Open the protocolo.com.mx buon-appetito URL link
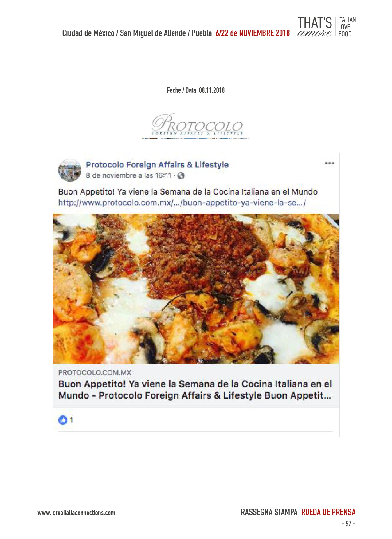 (182, 203)
